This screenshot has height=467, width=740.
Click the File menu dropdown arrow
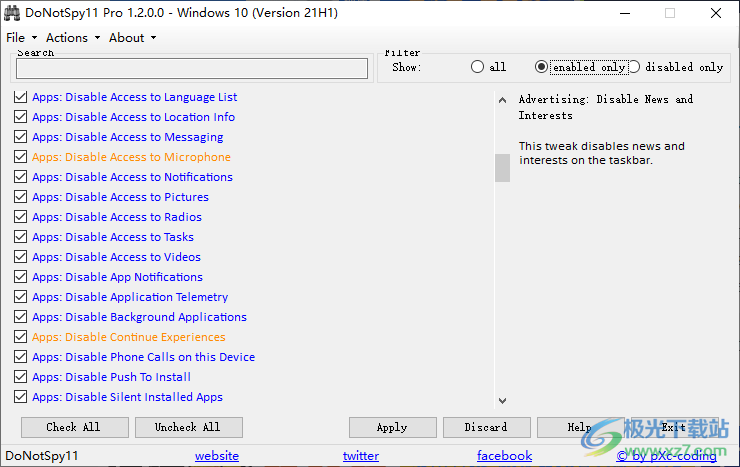click(34, 38)
